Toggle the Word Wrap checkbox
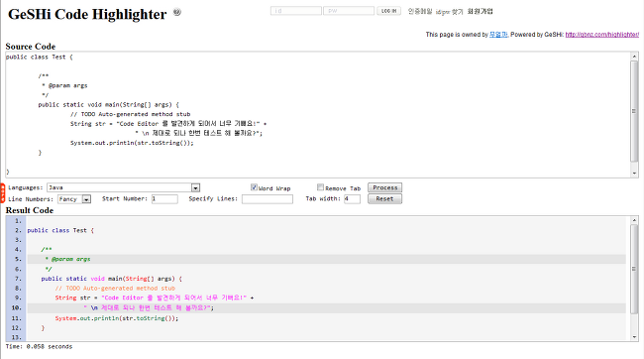644x359 pixels. point(254,187)
